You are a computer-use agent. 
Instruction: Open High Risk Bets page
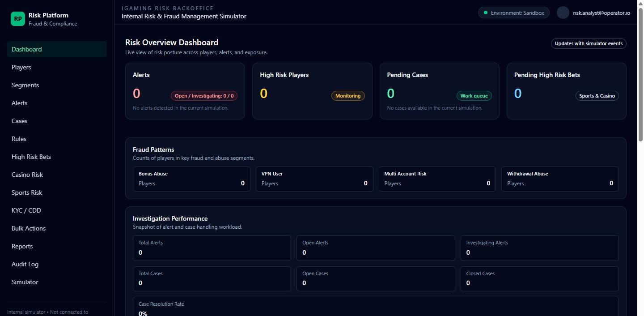point(57,157)
